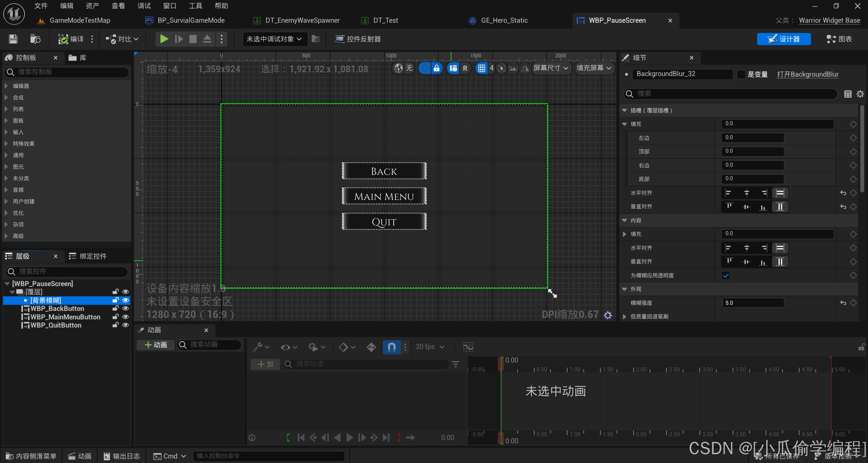Open the 工具 menu in menu bar
868x463 pixels.
(195, 6)
